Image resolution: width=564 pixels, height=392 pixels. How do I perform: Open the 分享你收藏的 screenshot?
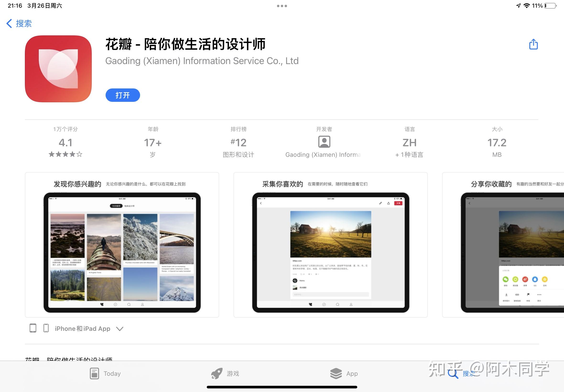503,245
